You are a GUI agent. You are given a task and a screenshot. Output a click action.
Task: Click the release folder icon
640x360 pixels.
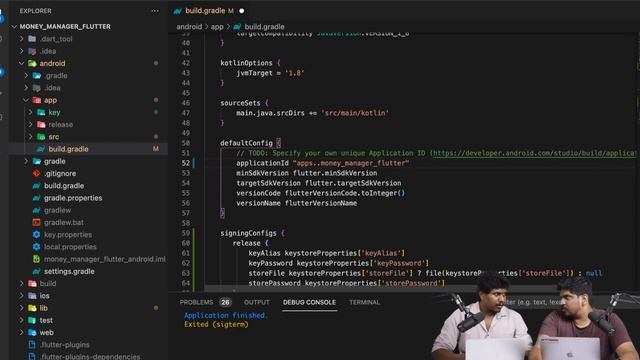tap(41, 124)
